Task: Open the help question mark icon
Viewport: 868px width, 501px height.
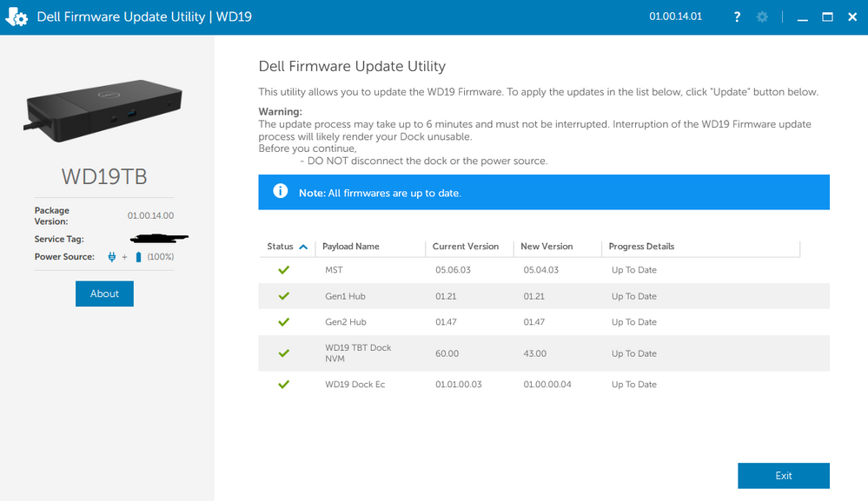Action: click(737, 17)
